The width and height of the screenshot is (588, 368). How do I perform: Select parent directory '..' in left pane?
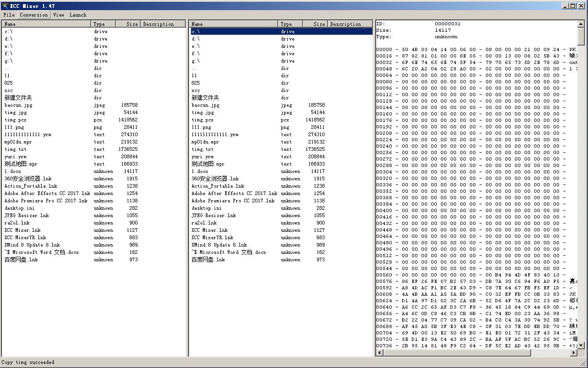[7, 68]
